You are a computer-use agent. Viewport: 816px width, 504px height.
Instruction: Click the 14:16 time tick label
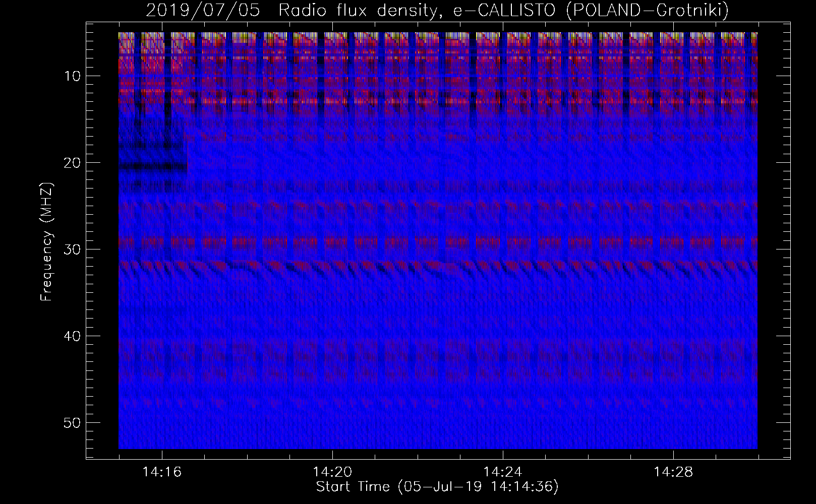click(162, 472)
